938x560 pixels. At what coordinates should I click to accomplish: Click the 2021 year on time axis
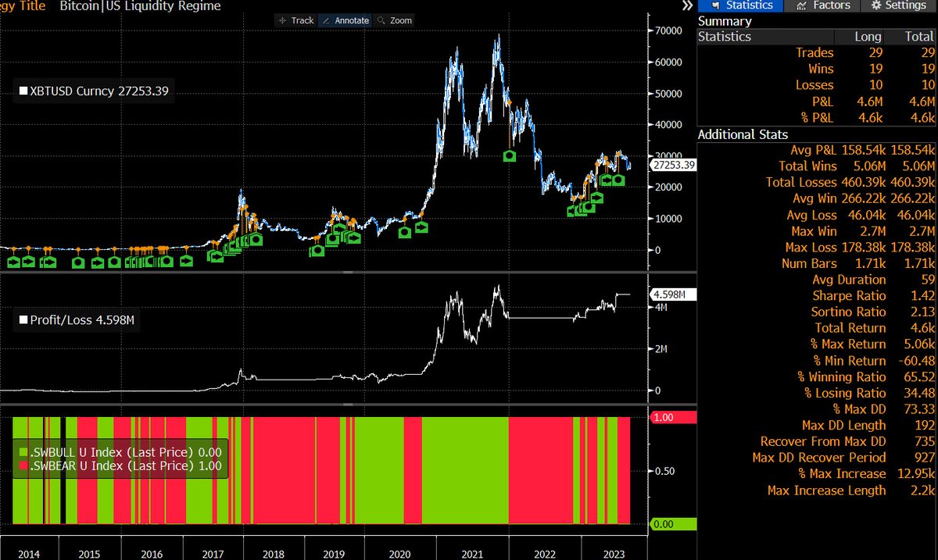[471, 553]
